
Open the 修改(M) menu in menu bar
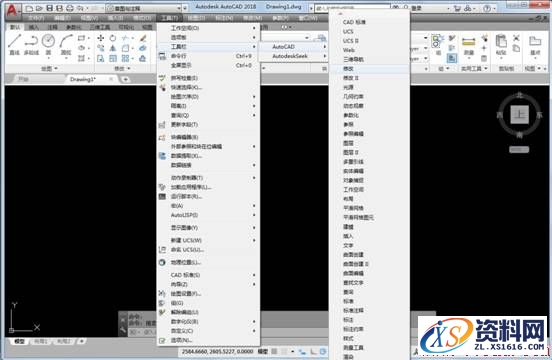[x=252, y=18]
